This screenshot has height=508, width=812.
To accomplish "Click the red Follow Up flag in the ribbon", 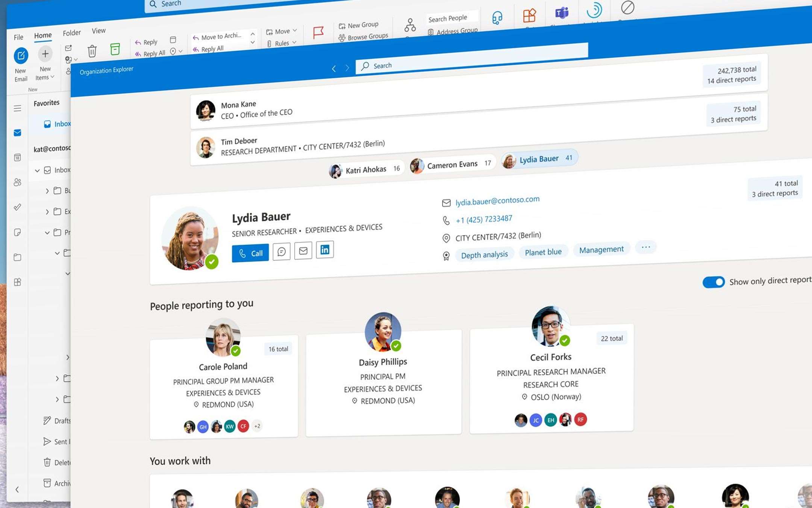I will [318, 33].
